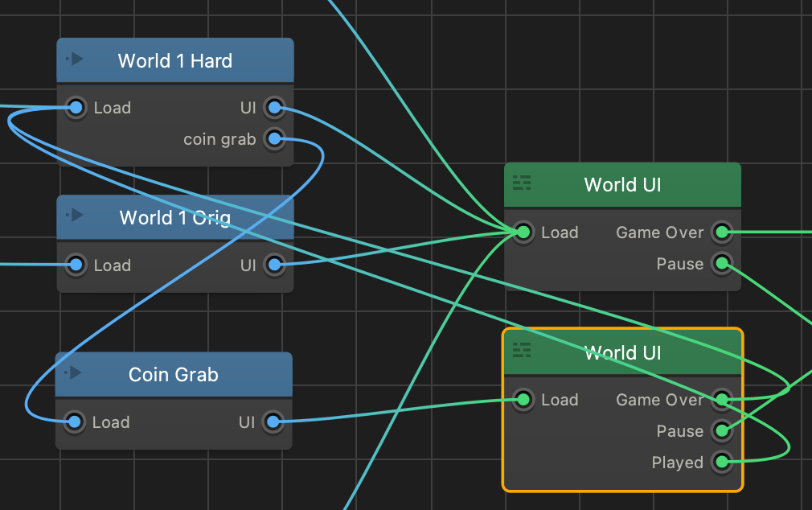Click the UI output port on World 1 Orig

coord(274,265)
